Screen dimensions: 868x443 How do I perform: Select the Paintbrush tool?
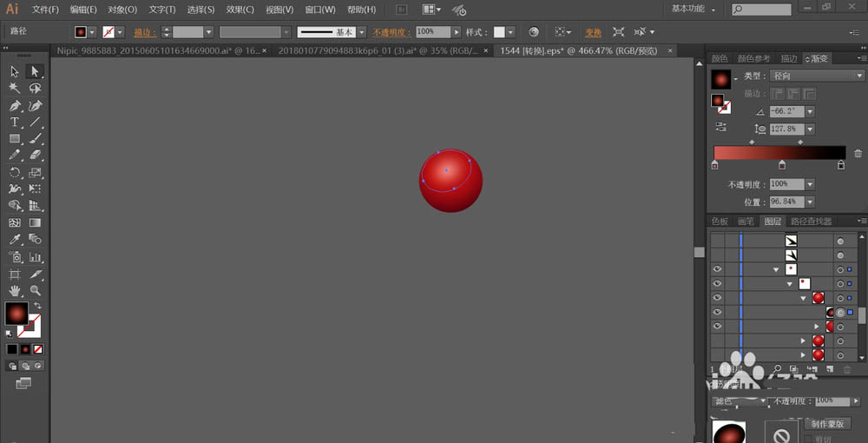point(35,138)
